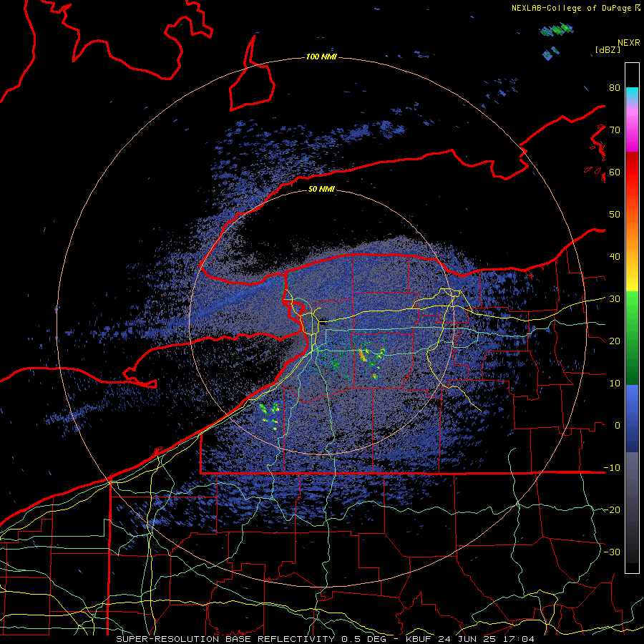Click the green echo cluster in top-right corner
Screen dimensions: 644x644
556,30
